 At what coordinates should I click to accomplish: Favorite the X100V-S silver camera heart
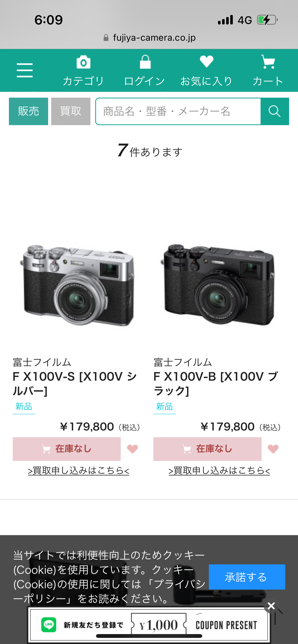(132, 449)
